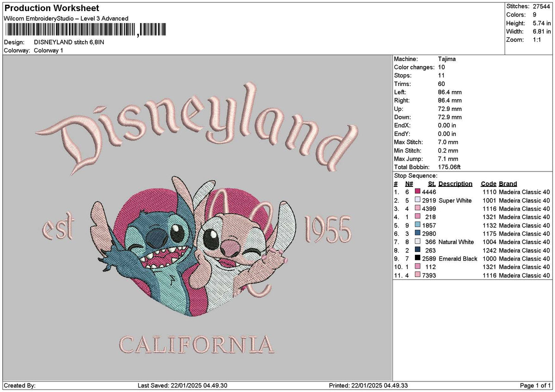Click the 'EndY:' label
This screenshot has width=555, height=392.
click(402, 134)
